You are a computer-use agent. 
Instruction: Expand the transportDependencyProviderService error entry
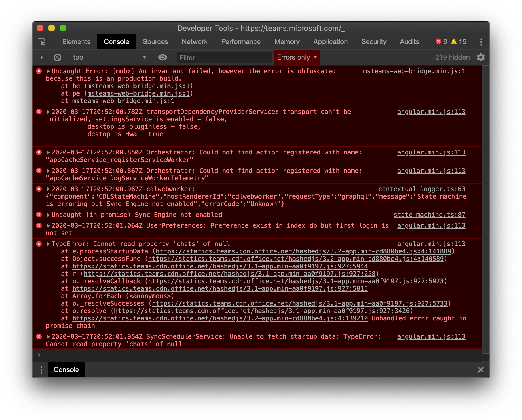click(x=48, y=112)
